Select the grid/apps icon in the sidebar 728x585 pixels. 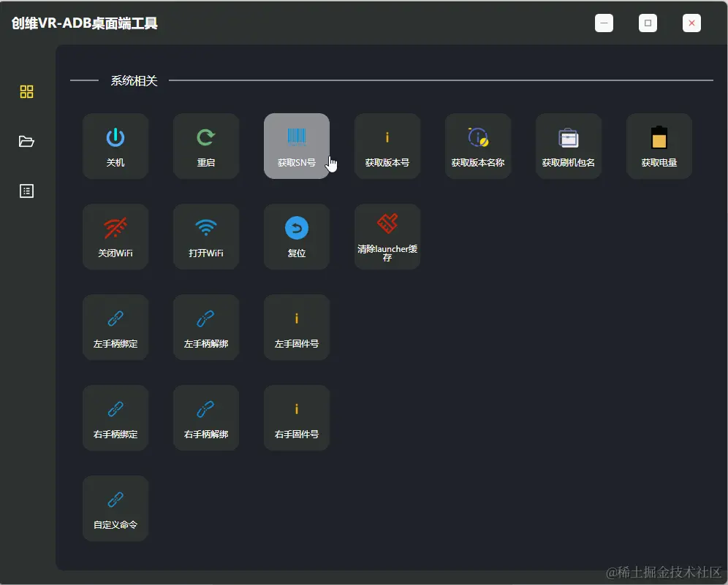click(x=26, y=91)
